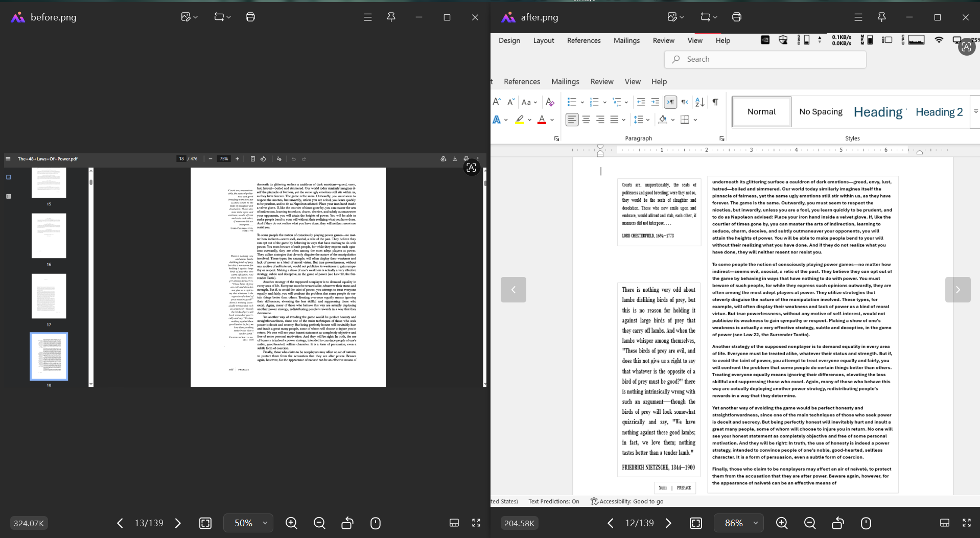Toggle left-to-right text direction in Word ribbon
The width and height of the screenshot is (980, 538).
pyautogui.click(x=670, y=102)
